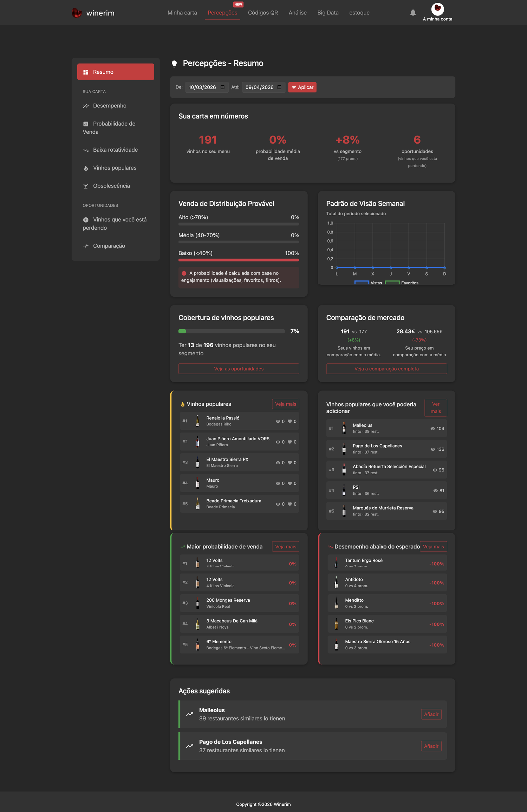Open the Análise tab
The image size is (527, 812).
coord(298,13)
